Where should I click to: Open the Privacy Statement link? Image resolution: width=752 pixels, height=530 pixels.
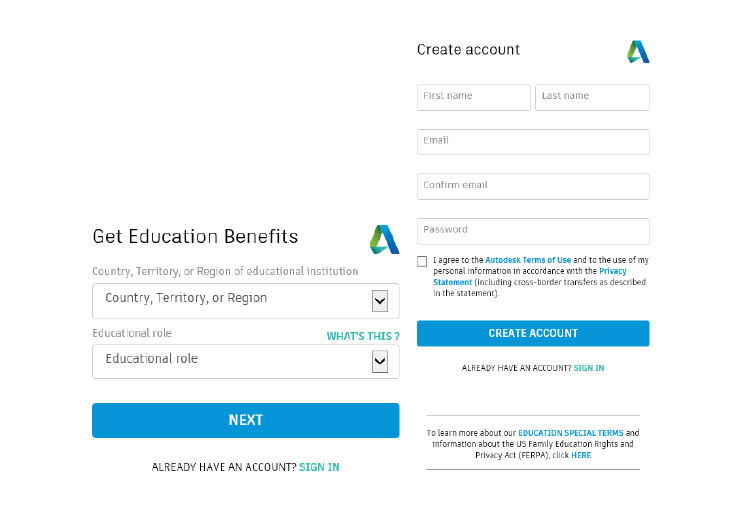(530, 277)
